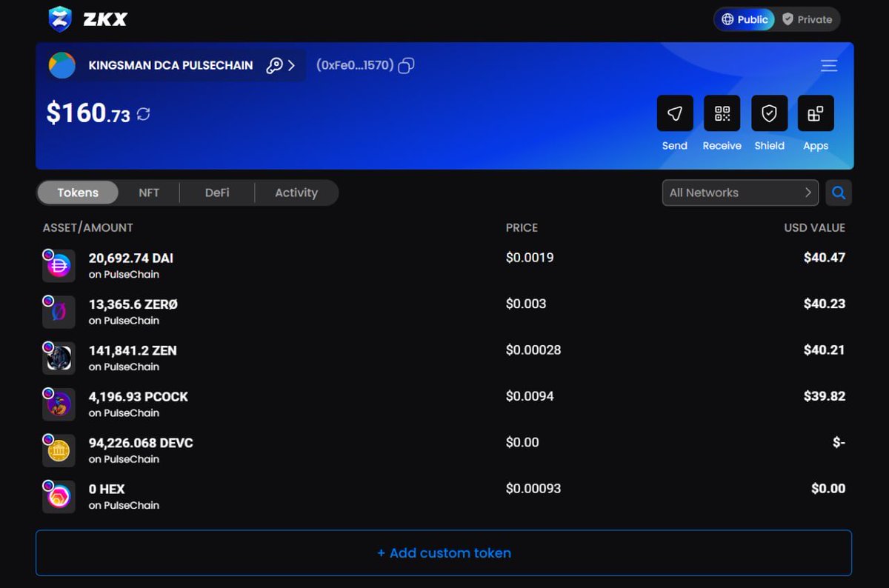Switch to Public mode

[745, 20]
